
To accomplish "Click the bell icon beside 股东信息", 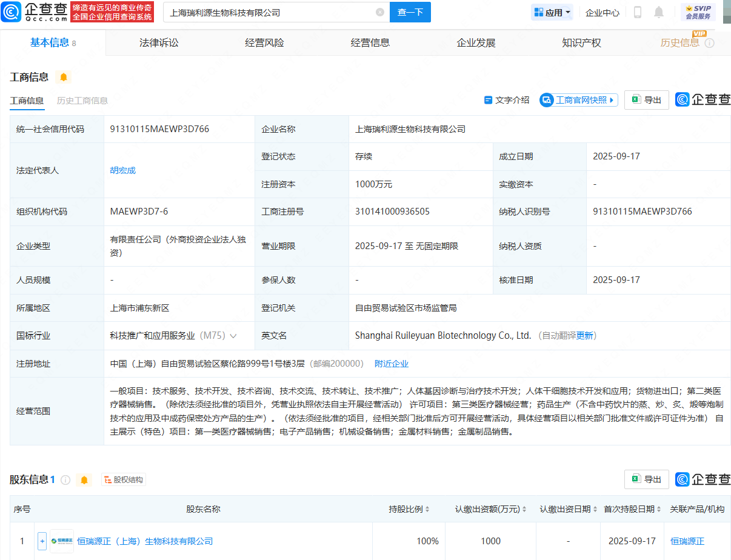I will [84, 480].
